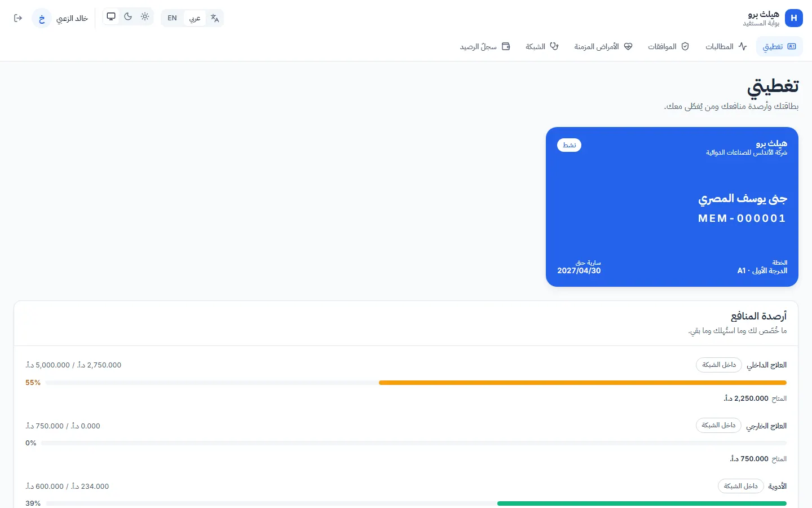This screenshot has height=508, width=812.
Task: Select member ID MEM-000001 on the card
Action: (742, 218)
